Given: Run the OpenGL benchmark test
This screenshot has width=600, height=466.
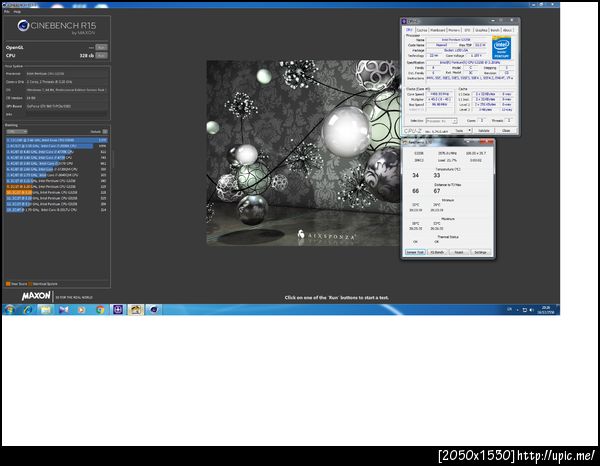Looking at the screenshot, I should pos(101,47).
